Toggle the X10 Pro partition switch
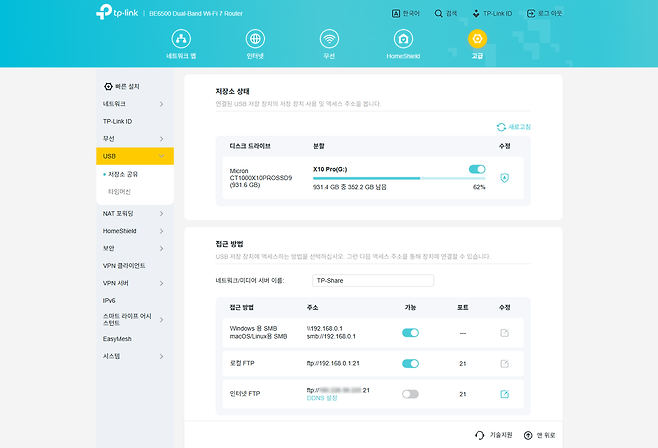 click(476, 170)
